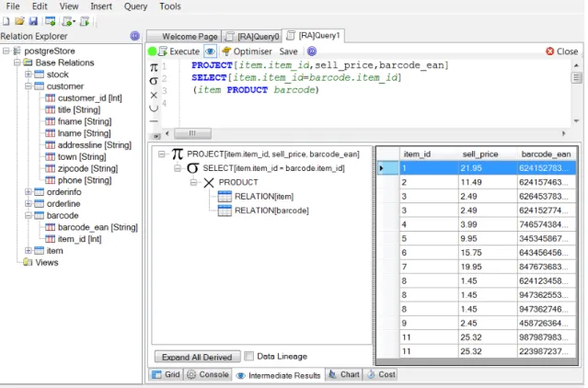
Task: Insert the minus difference operator
Action: pyautogui.click(x=154, y=121)
